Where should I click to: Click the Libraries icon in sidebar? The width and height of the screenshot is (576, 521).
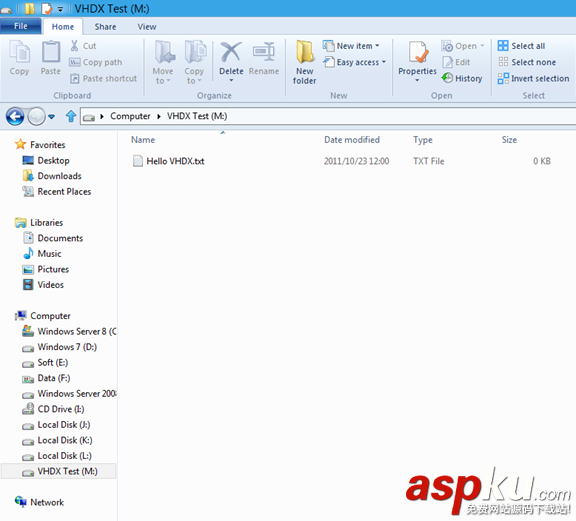pos(21,222)
